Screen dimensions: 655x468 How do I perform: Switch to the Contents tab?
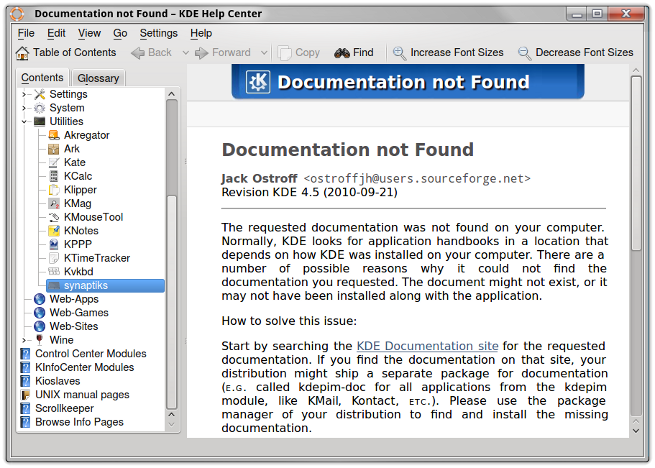point(42,78)
